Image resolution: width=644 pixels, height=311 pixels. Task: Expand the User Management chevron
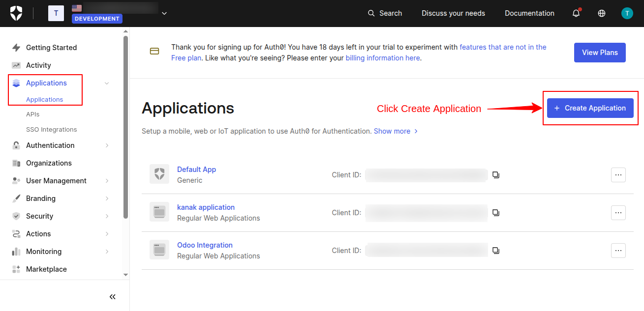[x=107, y=181]
